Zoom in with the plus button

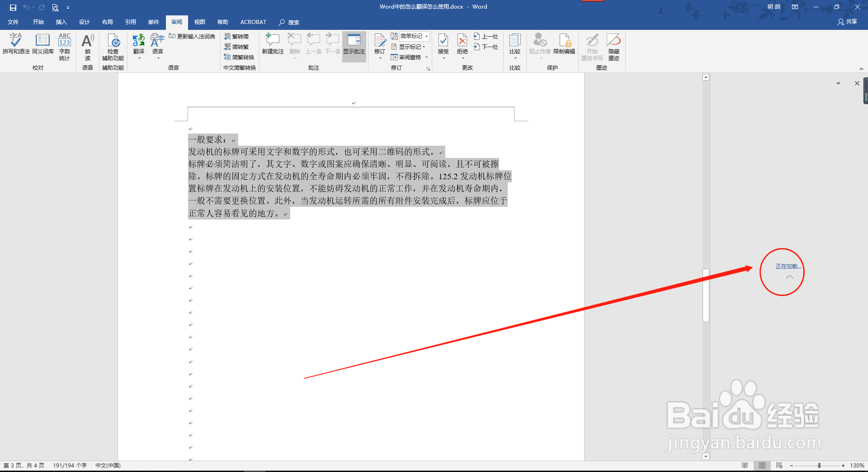[843, 465]
